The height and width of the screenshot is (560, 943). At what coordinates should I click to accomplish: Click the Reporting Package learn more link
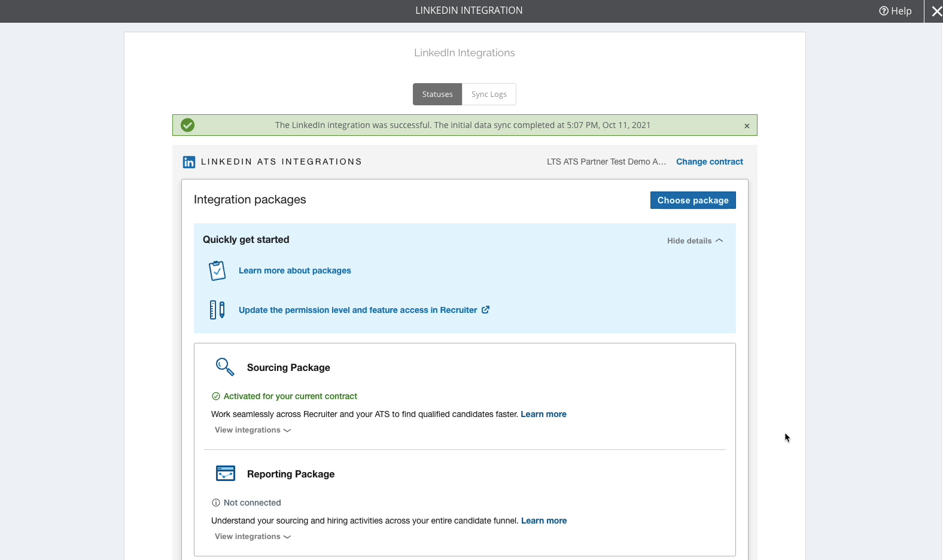click(544, 521)
